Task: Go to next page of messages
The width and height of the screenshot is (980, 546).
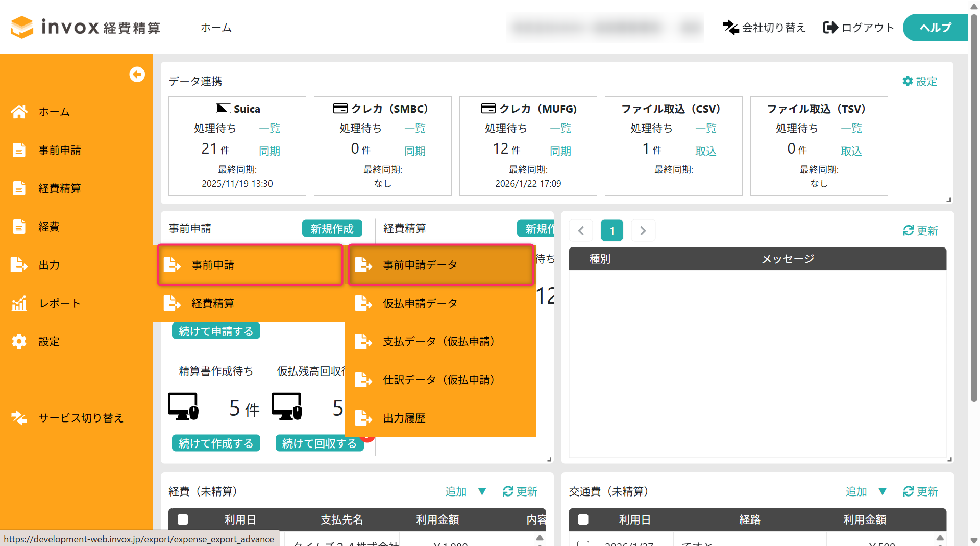Action: point(643,231)
